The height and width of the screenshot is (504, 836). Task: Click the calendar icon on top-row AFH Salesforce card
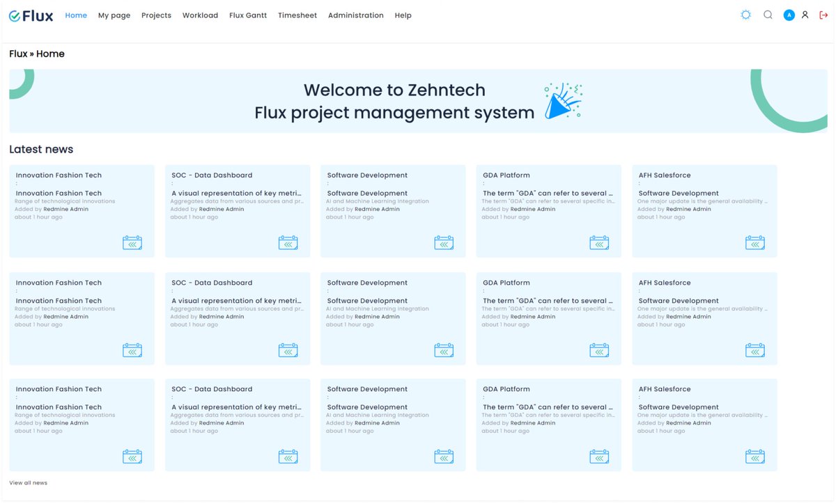tap(755, 242)
